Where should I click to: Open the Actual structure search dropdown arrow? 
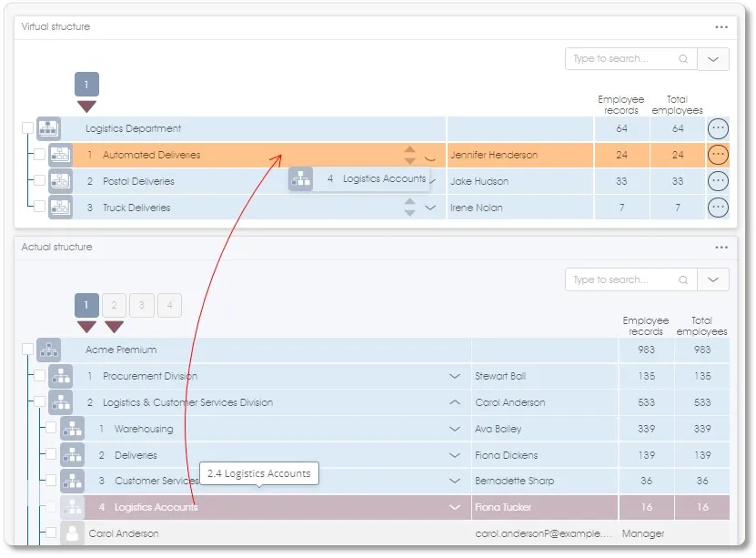(x=713, y=279)
